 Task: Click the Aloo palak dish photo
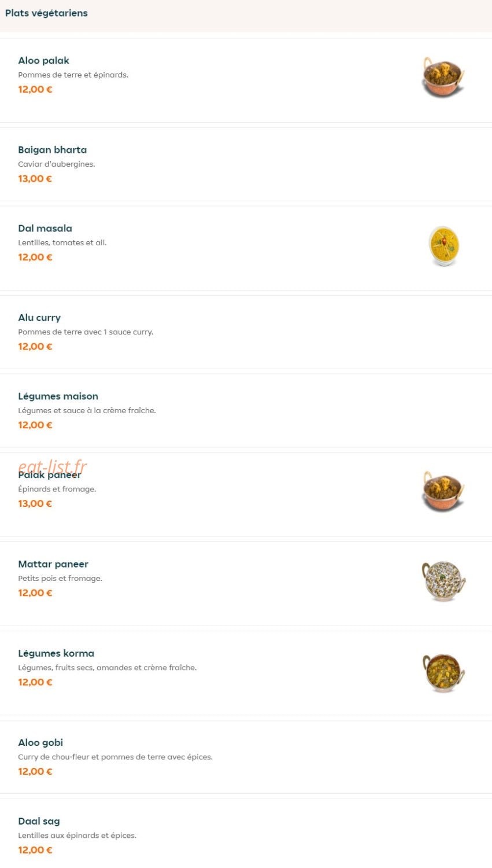(x=443, y=78)
